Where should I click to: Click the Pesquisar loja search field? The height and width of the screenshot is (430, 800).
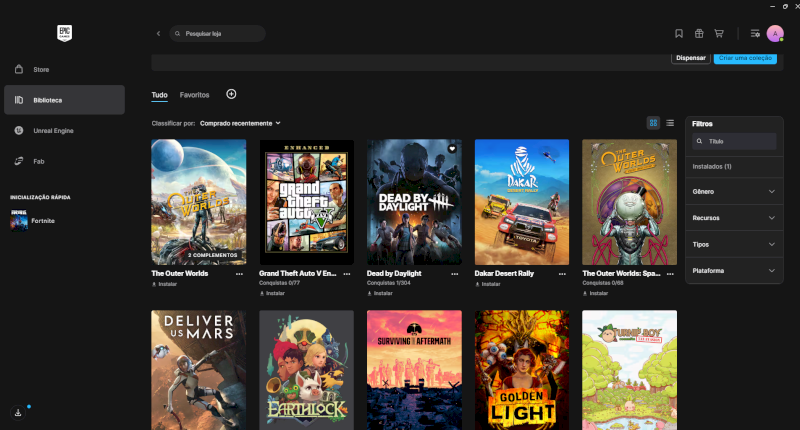tap(217, 34)
